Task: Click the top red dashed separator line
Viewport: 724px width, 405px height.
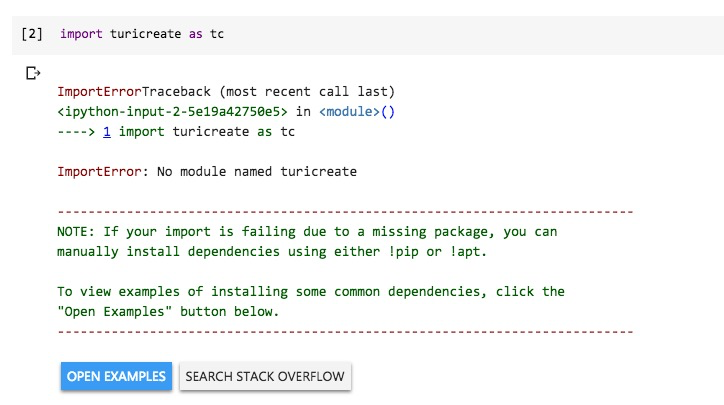Action: (345, 212)
